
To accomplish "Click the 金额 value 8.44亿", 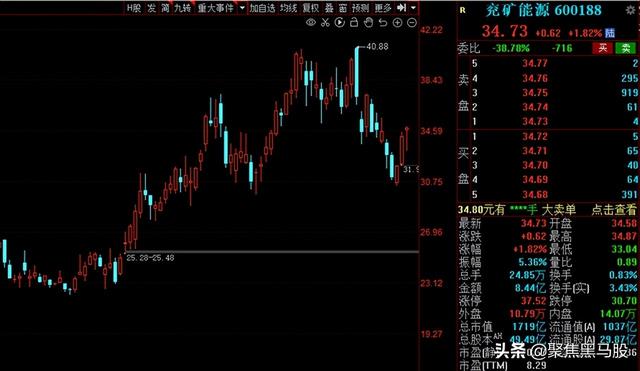I will pos(530,288).
